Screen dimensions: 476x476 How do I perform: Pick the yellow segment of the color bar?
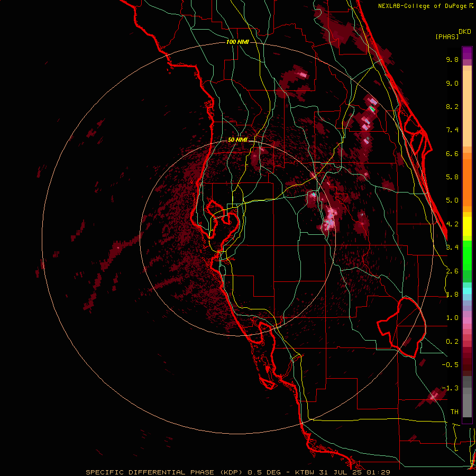467,226
